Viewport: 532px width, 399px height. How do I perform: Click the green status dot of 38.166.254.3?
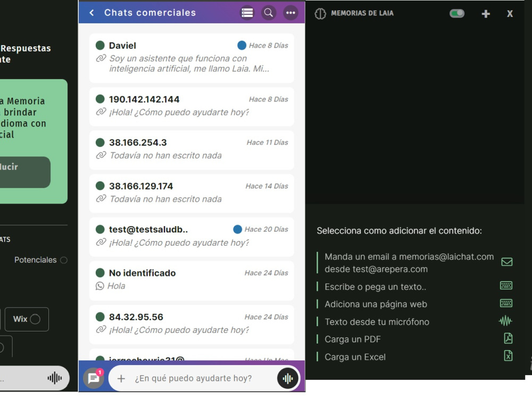point(100,143)
